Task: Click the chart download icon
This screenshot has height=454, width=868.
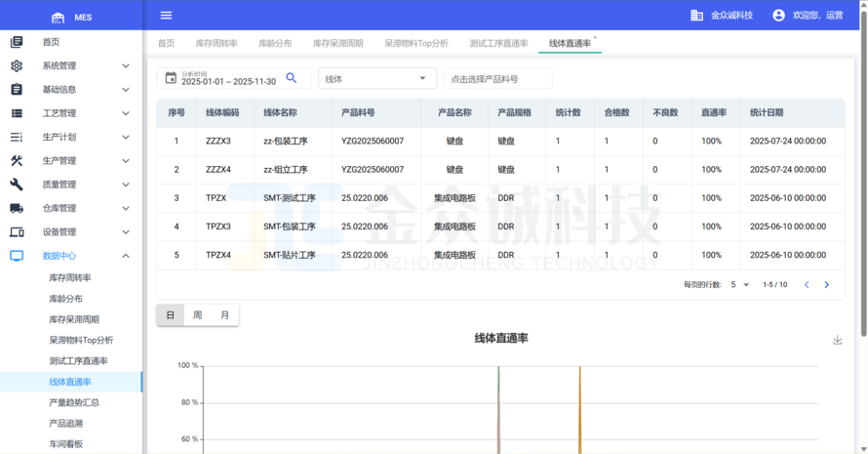Action: (x=837, y=340)
